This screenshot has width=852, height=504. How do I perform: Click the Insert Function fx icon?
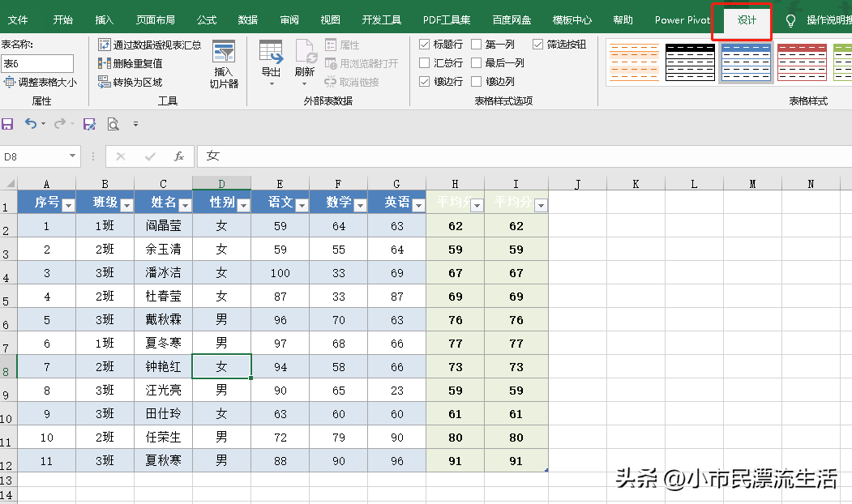coord(179,156)
